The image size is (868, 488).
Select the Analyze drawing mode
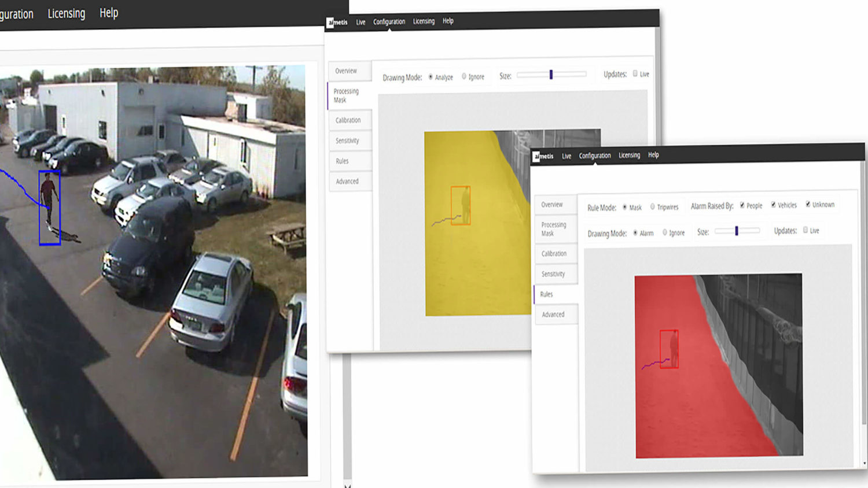click(430, 76)
